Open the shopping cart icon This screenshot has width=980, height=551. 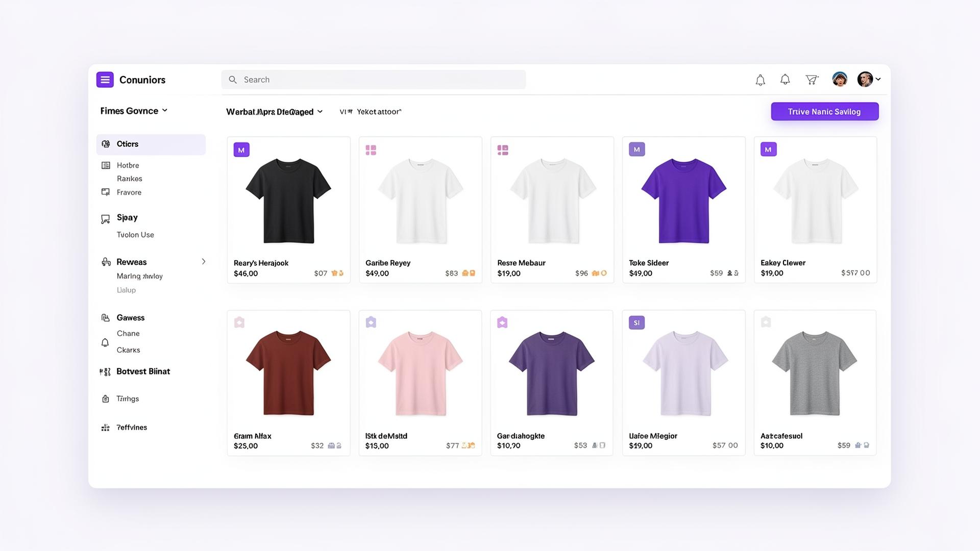point(812,80)
